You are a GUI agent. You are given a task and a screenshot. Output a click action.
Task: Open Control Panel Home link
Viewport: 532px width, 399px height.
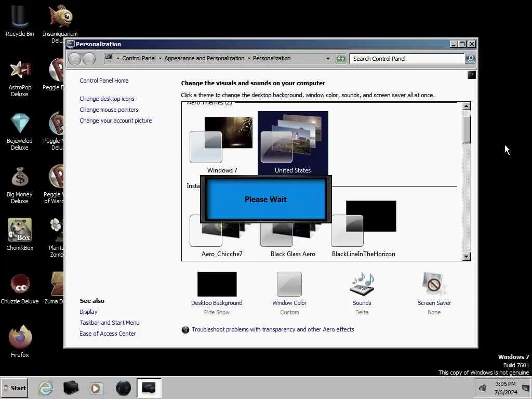(104, 81)
